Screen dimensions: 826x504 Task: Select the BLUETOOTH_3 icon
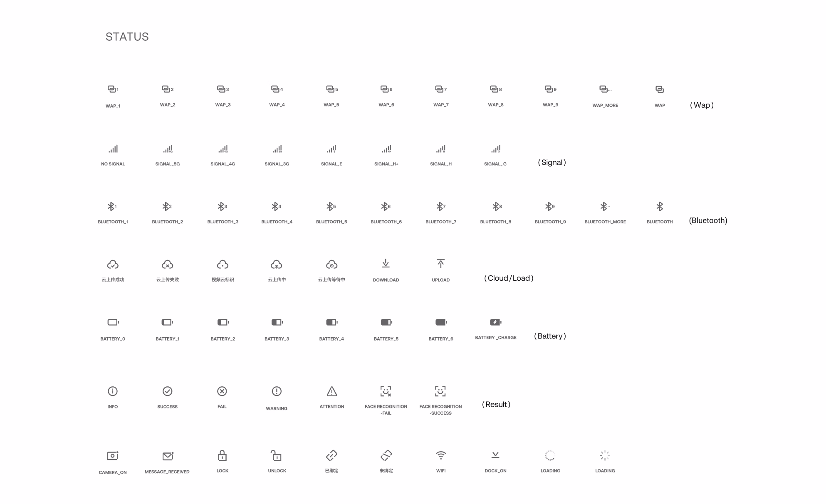[223, 206]
